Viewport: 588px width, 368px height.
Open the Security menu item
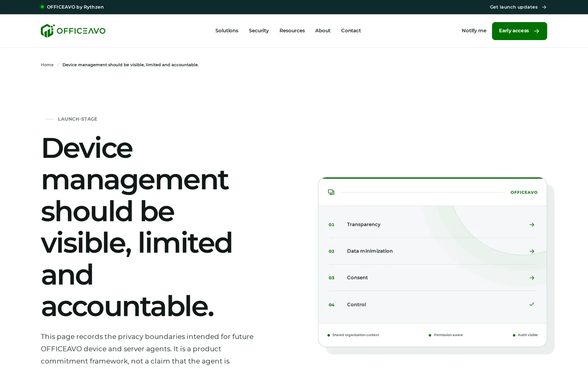(259, 31)
